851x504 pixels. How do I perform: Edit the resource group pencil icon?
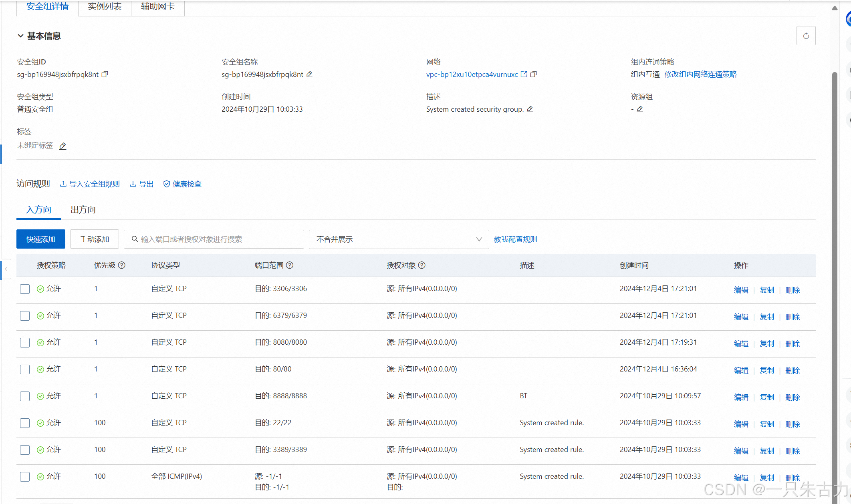click(x=640, y=109)
